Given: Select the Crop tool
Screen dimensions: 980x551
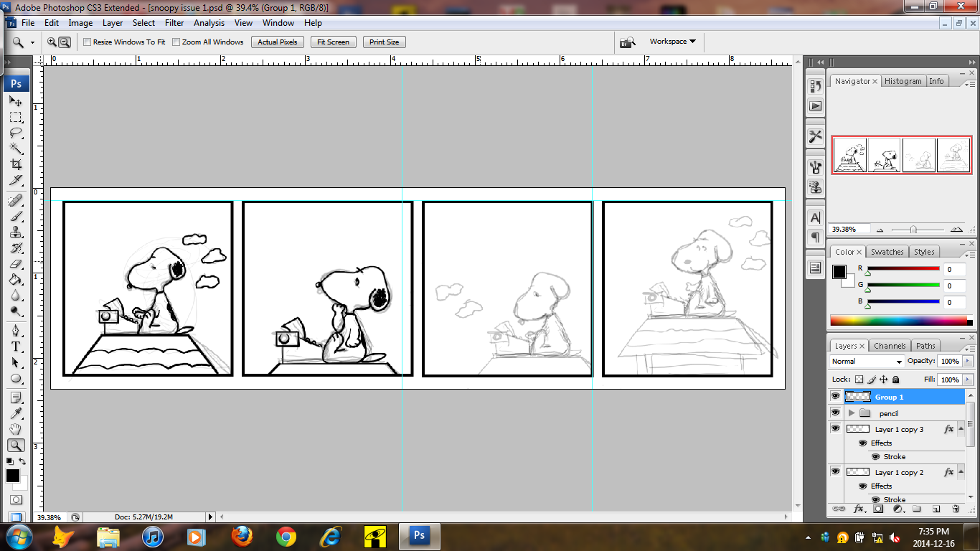Looking at the screenshot, I should (x=16, y=164).
